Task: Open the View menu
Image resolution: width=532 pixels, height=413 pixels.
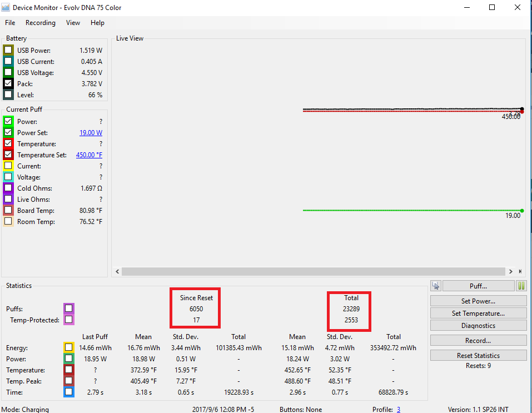Action: (x=73, y=23)
